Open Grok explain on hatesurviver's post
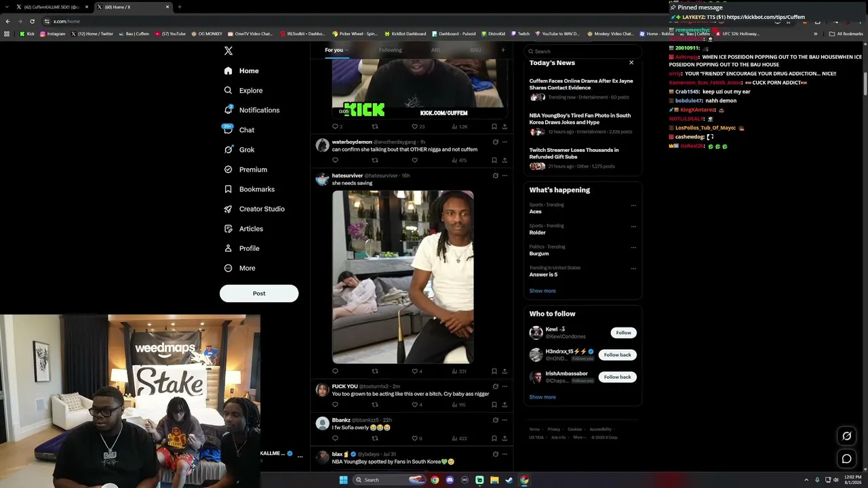868x488 pixels. pyautogui.click(x=495, y=176)
